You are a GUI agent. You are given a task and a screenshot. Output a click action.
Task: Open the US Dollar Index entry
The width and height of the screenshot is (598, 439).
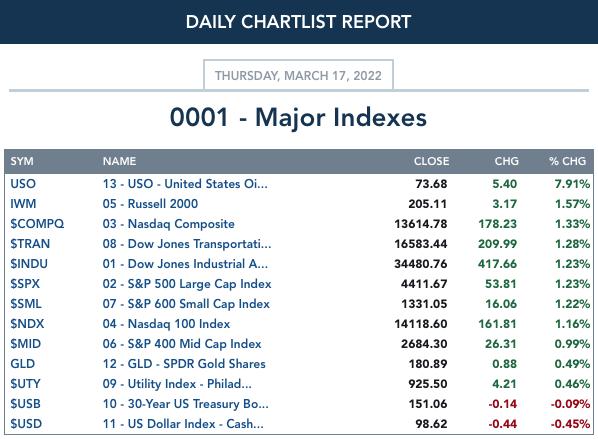[x=183, y=424]
